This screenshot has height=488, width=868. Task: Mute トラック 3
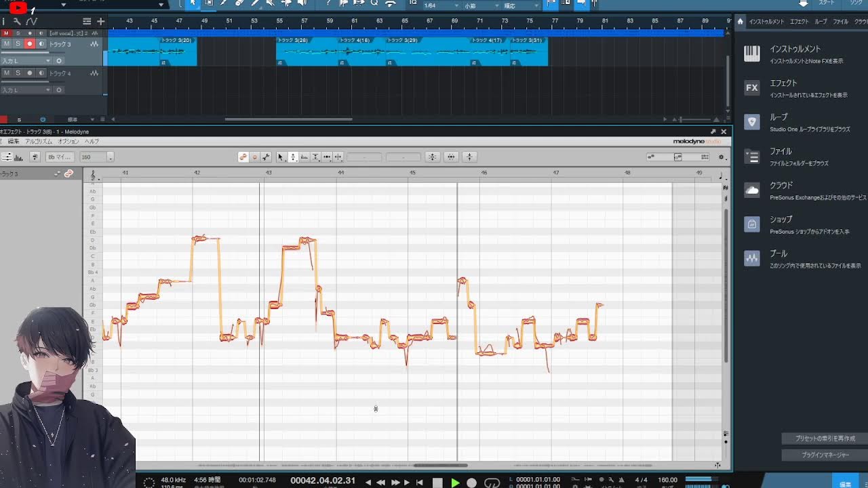[7, 44]
